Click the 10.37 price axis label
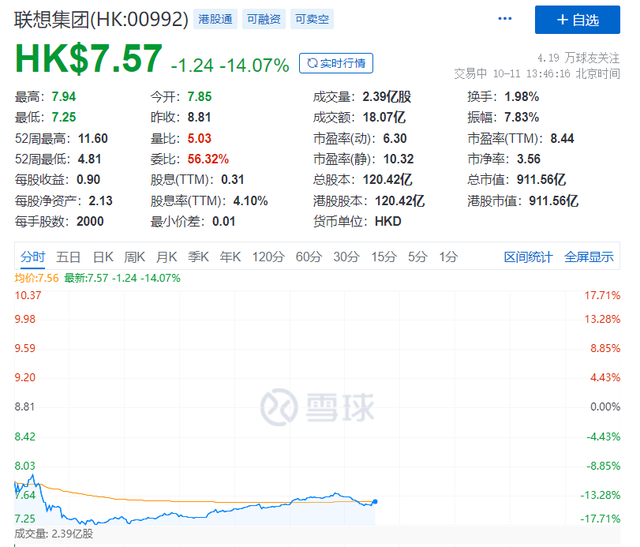 (28, 295)
